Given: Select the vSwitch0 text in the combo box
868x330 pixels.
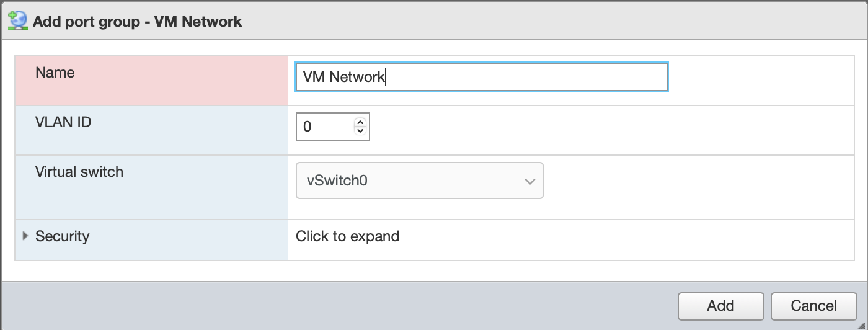Looking at the screenshot, I should tap(337, 181).
